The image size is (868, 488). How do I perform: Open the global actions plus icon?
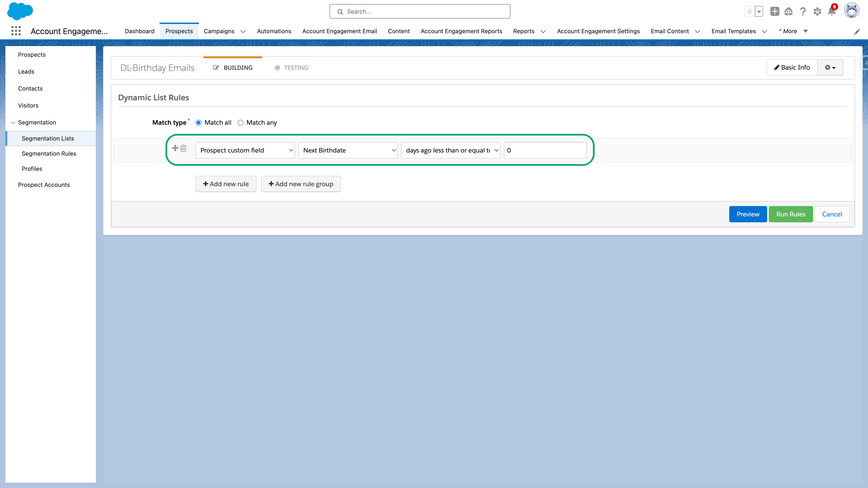pos(775,12)
